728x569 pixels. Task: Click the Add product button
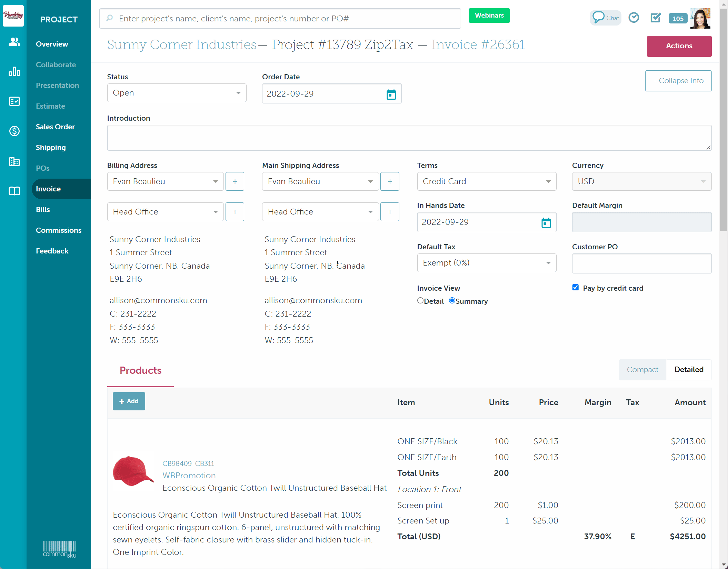(129, 401)
